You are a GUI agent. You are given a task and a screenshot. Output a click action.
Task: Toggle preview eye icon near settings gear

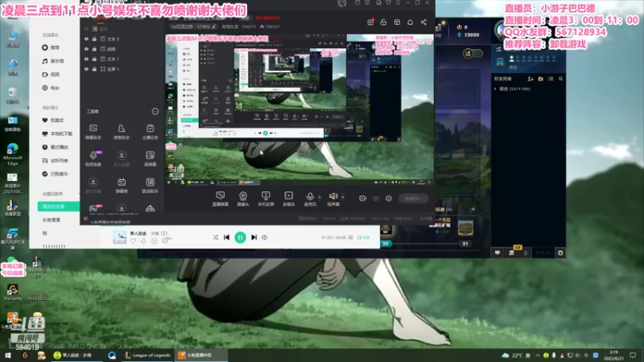coord(376,198)
